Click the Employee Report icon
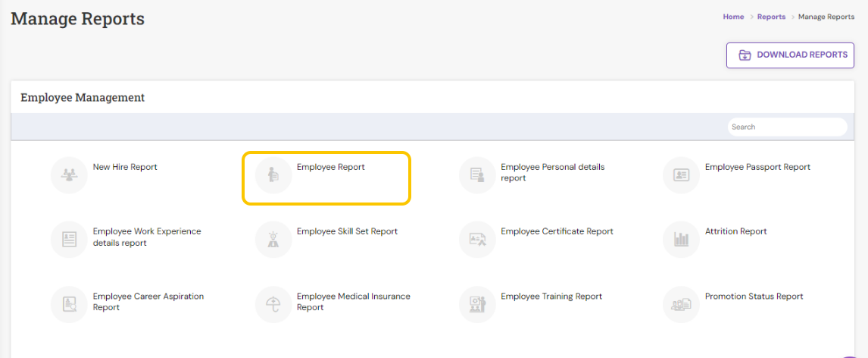Screen dimensions: 868x358 point(273,175)
